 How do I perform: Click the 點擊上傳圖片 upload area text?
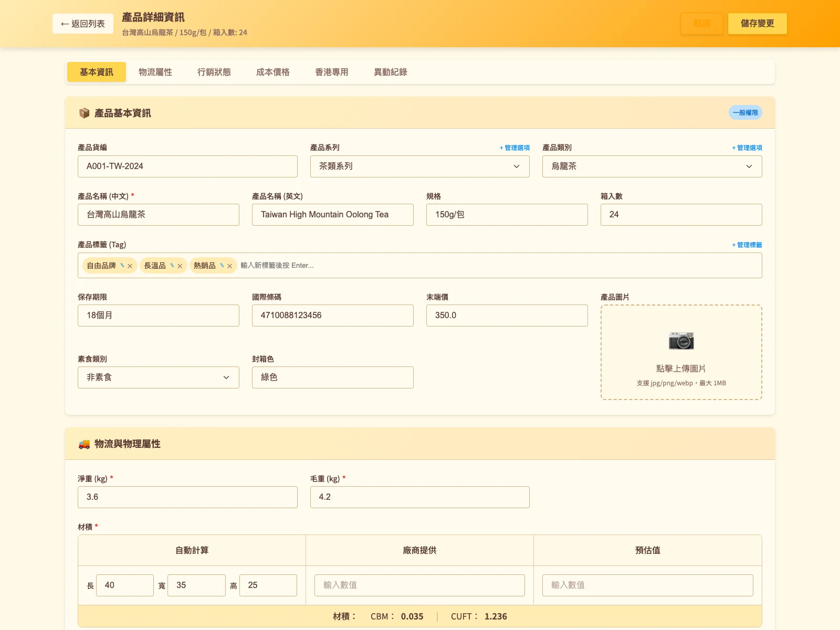pos(681,369)
